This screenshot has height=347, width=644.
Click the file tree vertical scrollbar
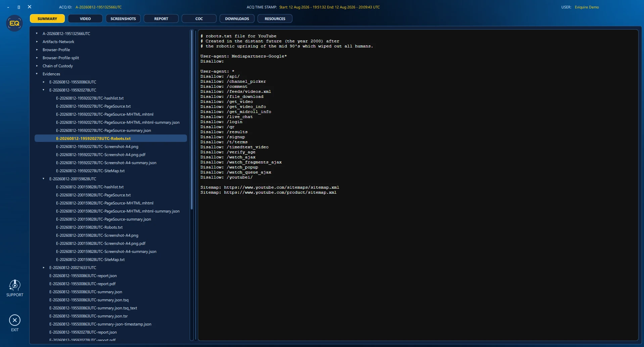pos(192,119)
